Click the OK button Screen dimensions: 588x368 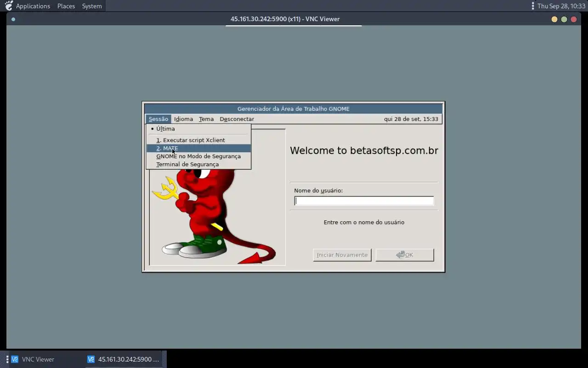(x=405, y=255)
